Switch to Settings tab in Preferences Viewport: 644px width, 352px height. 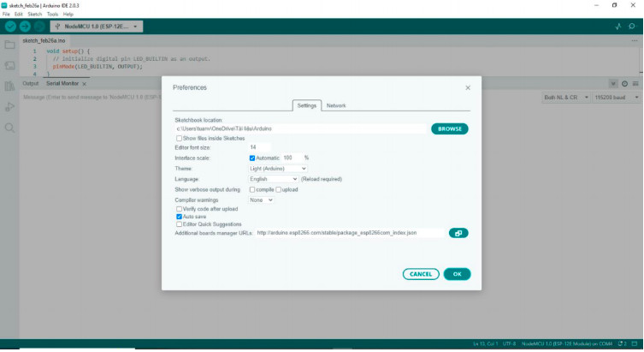[307, 105]
